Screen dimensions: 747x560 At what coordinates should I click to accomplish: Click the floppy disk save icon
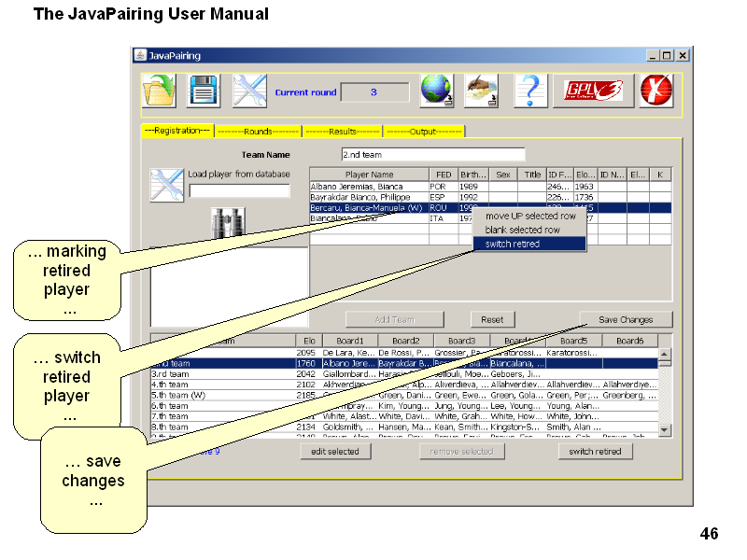pyautogui.click(x=204, y=91)
